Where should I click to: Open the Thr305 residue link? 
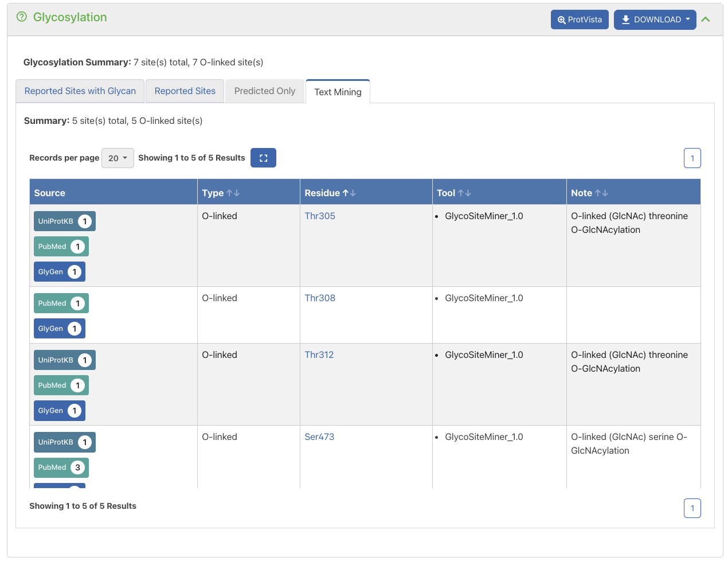[320, 216]
